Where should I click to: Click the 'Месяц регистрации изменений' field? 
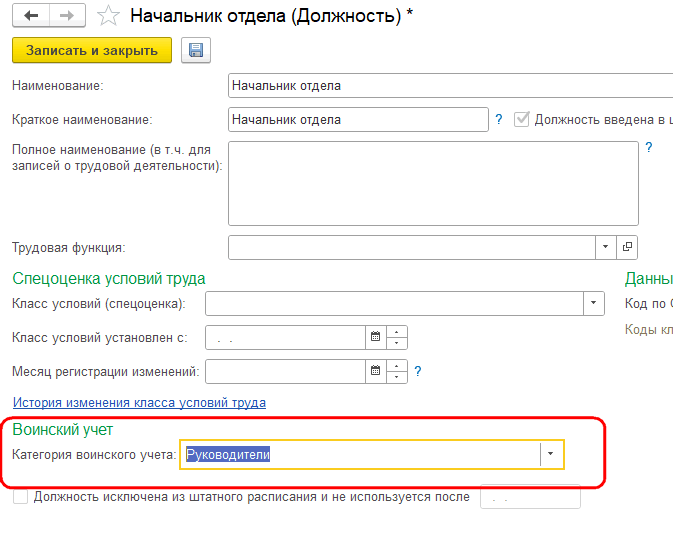pyautogui.click(x=285, y=371)
